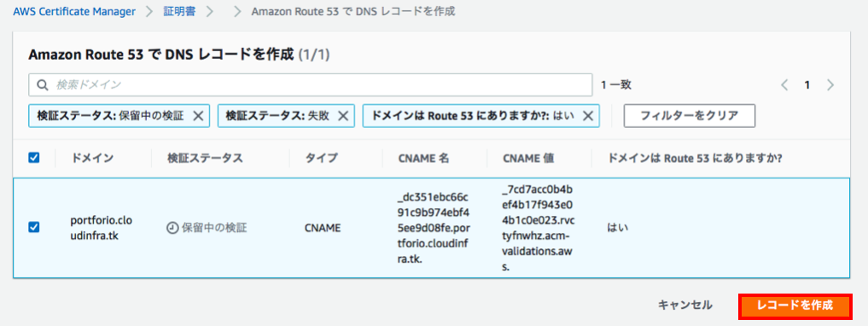This screenshot has height=326, width=868.
Task: Click CNAME 値 column header
Action: (528, 158)
